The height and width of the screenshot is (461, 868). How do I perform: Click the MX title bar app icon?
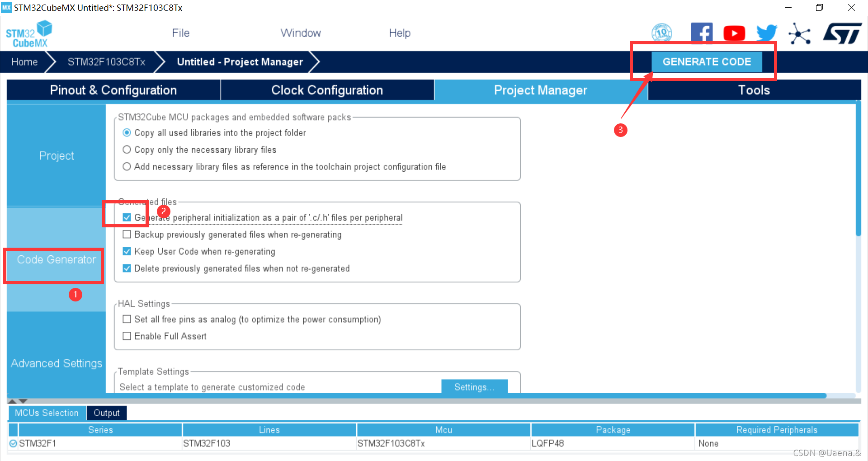coord(6,7)
